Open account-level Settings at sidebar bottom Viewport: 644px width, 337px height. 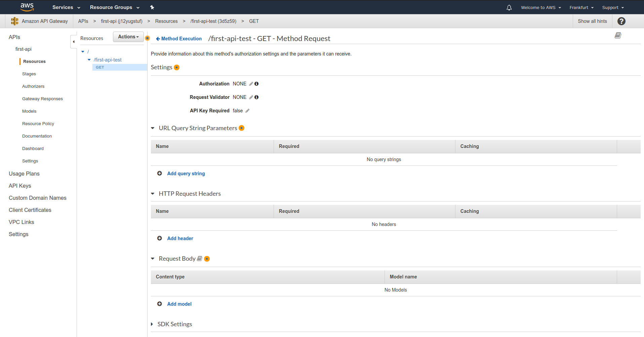point(18,234)
